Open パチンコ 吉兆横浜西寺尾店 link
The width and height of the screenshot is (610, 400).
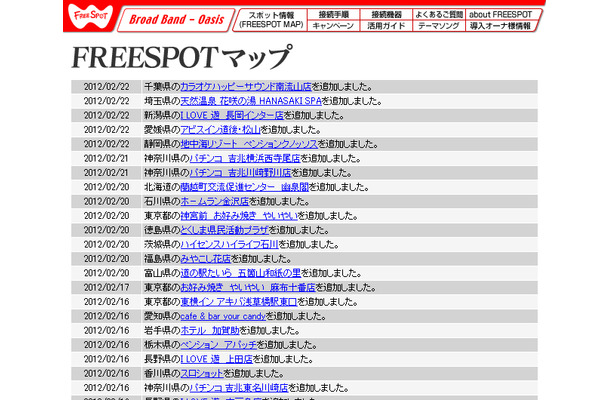point(245,158)
